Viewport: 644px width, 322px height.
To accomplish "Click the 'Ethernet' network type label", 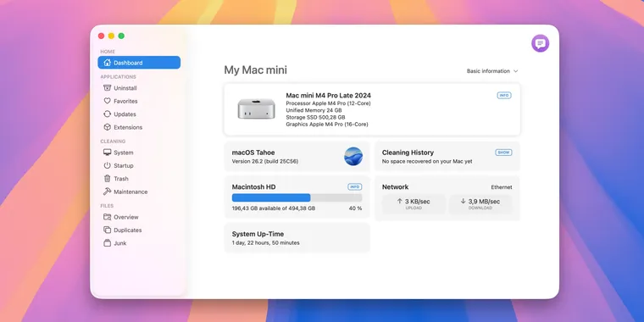I will click(502, 187).
